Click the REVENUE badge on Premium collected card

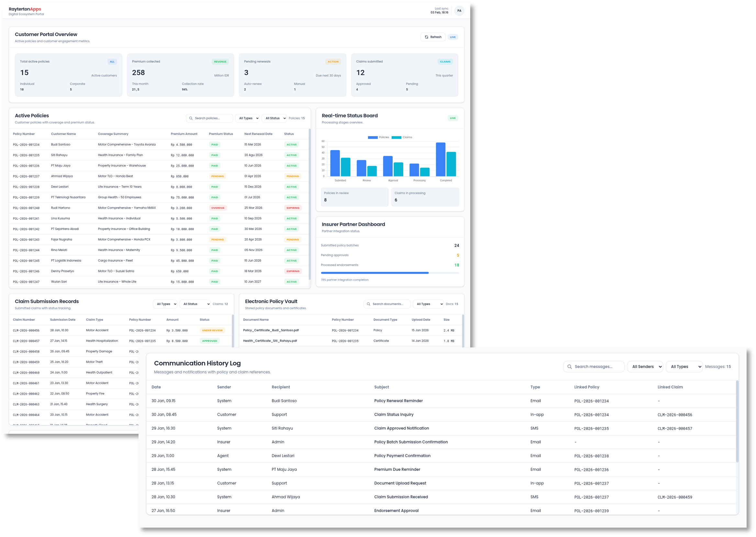pyautogui.click(x=220, y=61)
